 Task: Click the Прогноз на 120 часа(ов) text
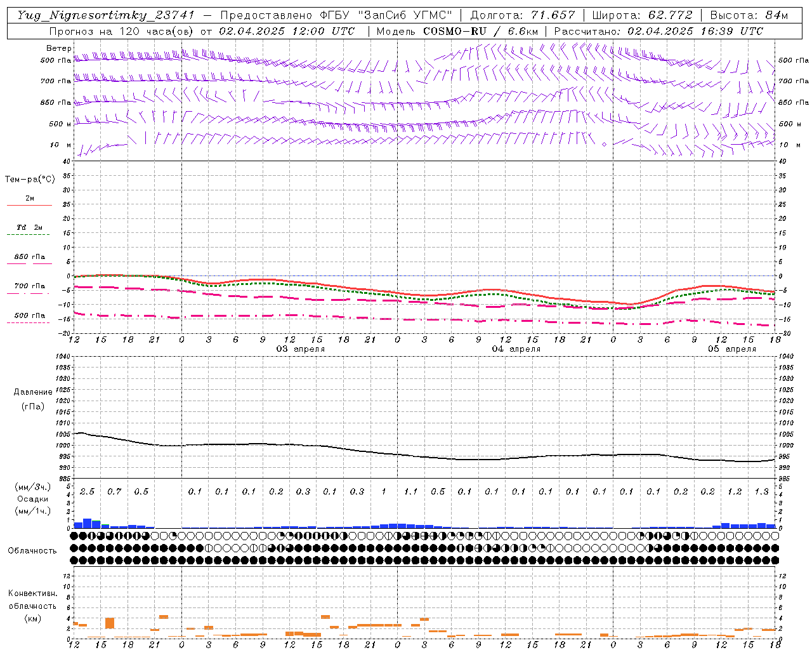pyautogui.click(x=121, y=31)
